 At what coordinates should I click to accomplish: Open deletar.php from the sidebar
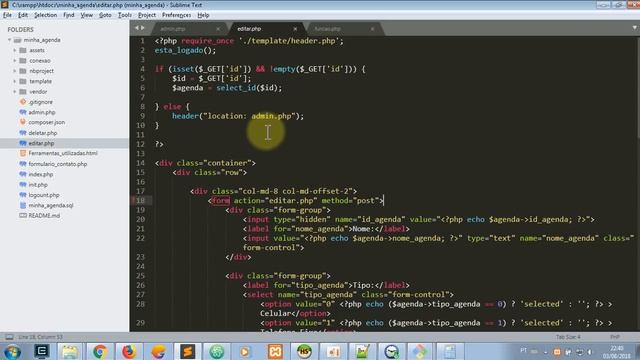coord(42,133)
